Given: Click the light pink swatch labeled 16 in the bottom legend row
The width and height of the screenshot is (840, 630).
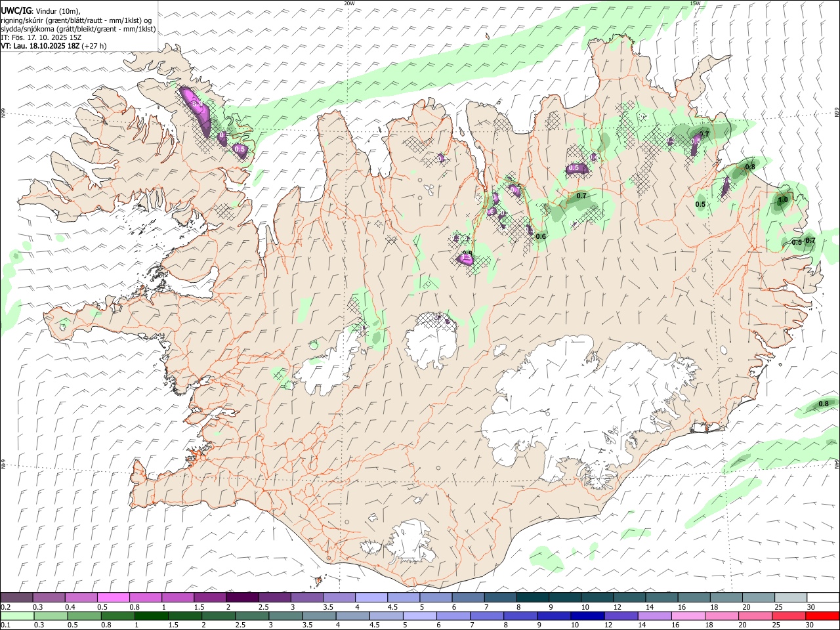Looking at the screenshot, I should (x=688, y=616).
